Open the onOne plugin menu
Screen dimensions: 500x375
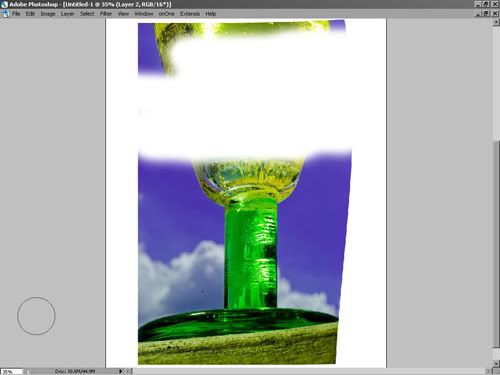click(166, 14)
